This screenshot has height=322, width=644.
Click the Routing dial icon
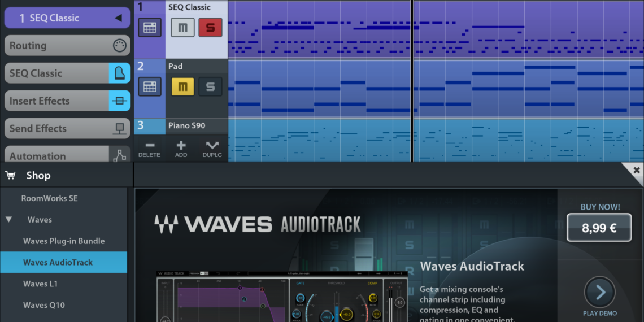tap(119, 46)
